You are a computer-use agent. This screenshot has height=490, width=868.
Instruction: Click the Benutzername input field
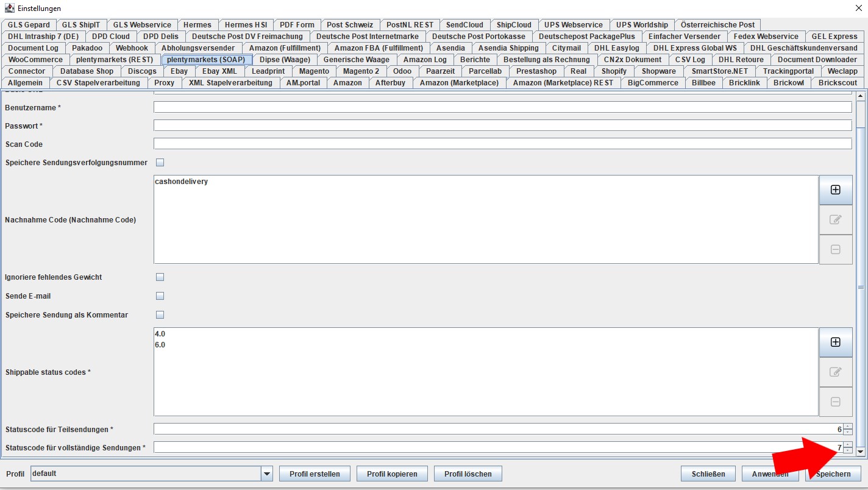pyautogui.click(x=503, y=107)
